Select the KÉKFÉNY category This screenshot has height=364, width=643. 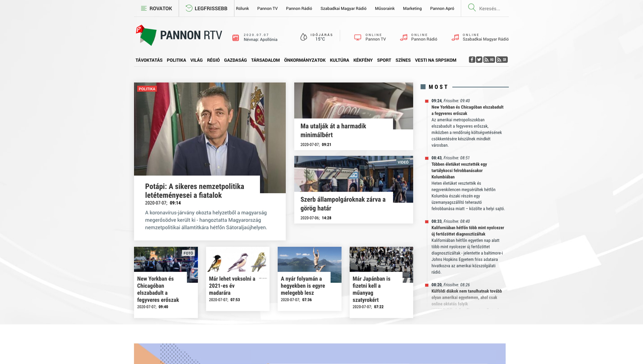[363, 60]
